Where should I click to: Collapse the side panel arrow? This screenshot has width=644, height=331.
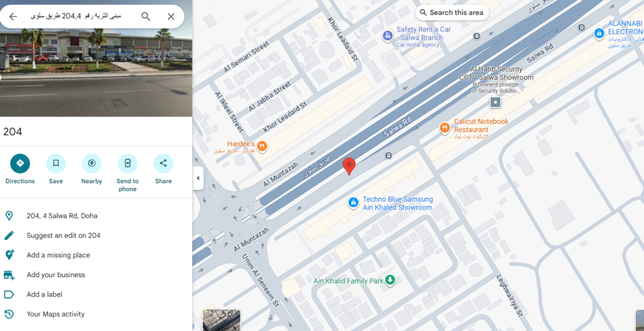(198, 178)
